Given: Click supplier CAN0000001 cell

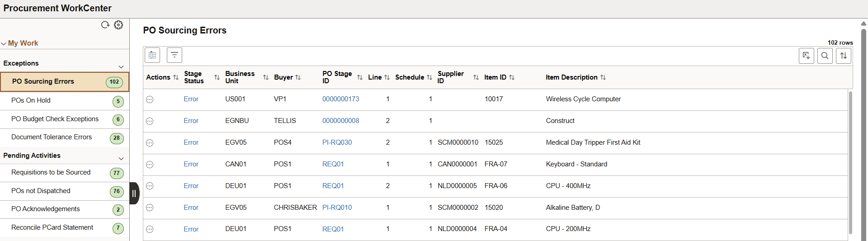Looking at the screenshot, I should [457, 164].
